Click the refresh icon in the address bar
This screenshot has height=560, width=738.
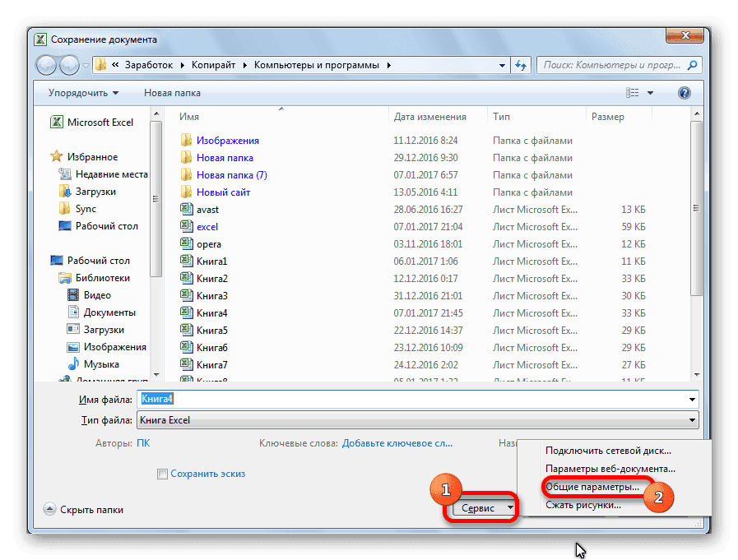click(x=521, y=64)
